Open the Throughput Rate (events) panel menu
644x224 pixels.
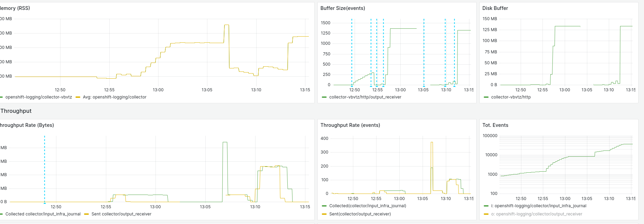click(350, 125)
